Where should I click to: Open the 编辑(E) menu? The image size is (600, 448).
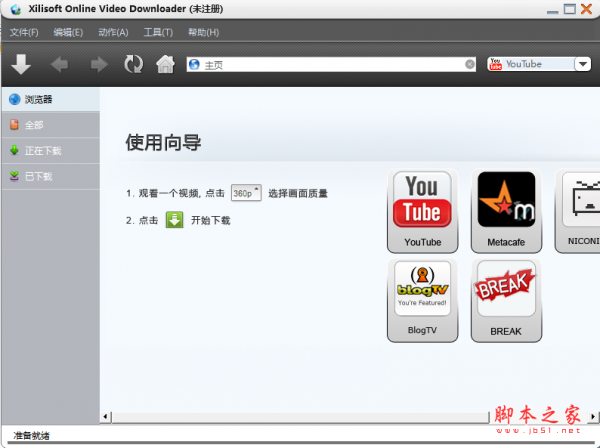[x=68, y=33]
